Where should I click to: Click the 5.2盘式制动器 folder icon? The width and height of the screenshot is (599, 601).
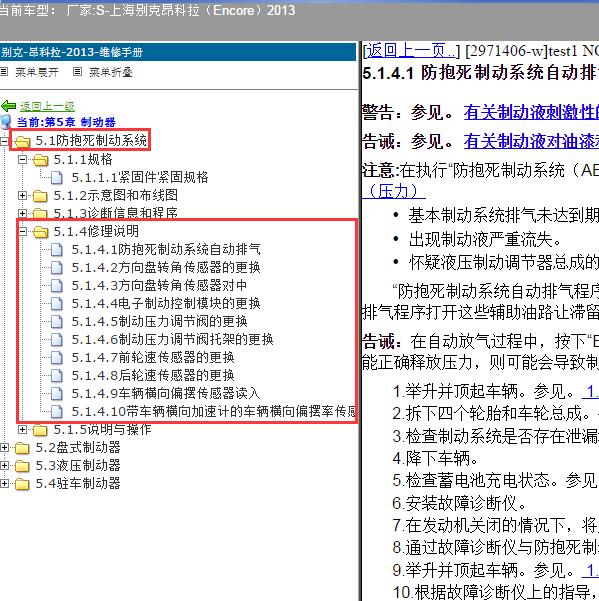click(23, 448)
